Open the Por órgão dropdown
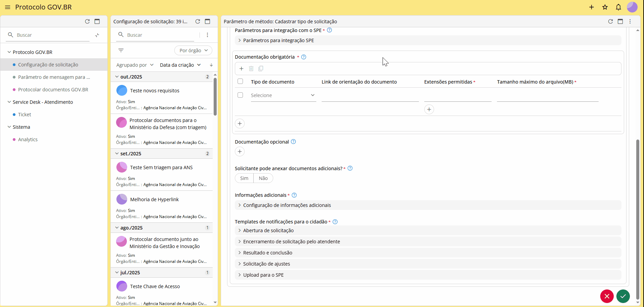This screenshot has width=644, height=307. pos(193,50)
